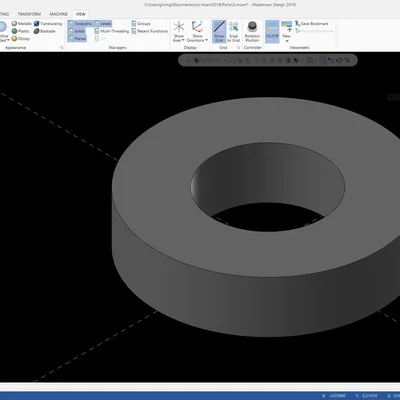The image size is (400, 400).
Task: Toggle Translucency shading
Action: 48,24
